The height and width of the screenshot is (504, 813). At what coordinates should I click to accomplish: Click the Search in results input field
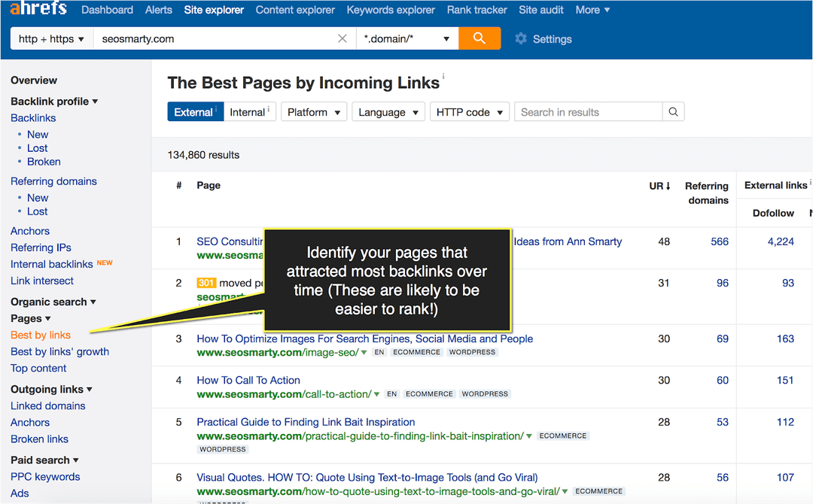click(580, 111)
